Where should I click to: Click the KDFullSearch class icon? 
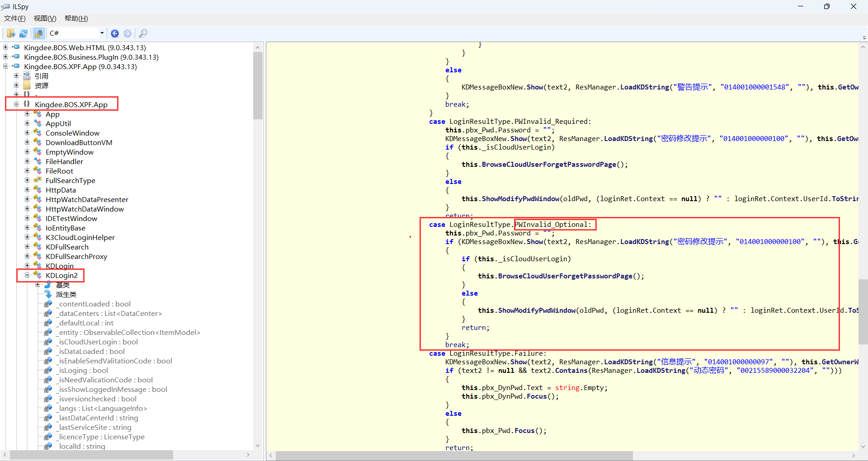point(38,246)
